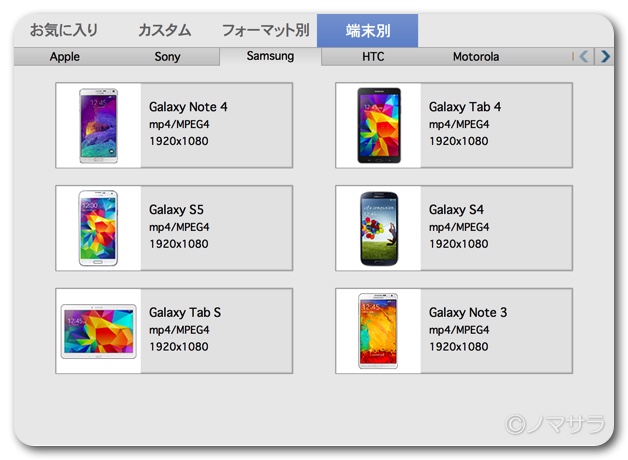Open the フォーマット別 tab
This screenshot has height=460, width=628.
point(264,30)
